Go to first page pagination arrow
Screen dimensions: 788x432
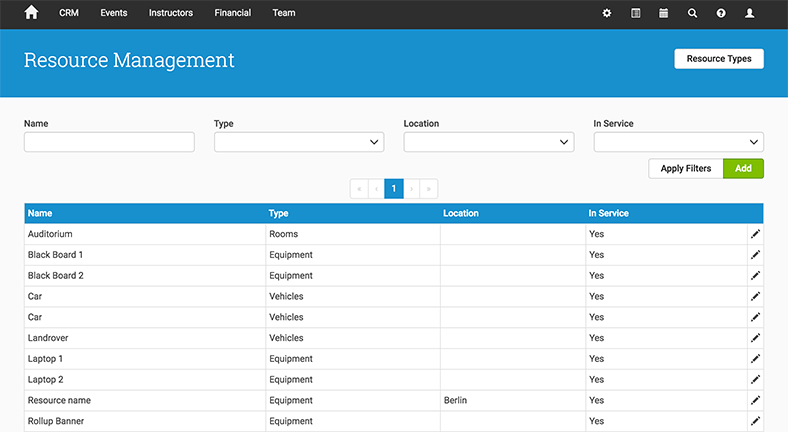[x=359, y=189]
